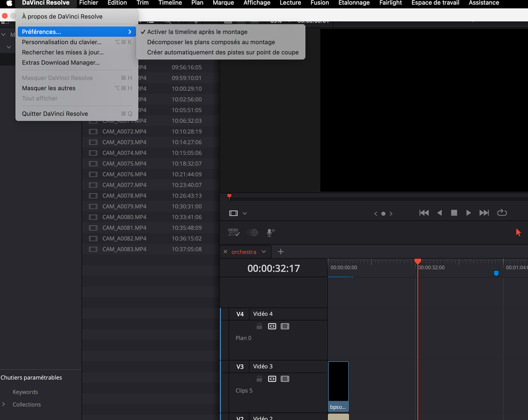
Task: Jump to last frame in viewer
Action: pyautogui.click(x=484, y=213)
